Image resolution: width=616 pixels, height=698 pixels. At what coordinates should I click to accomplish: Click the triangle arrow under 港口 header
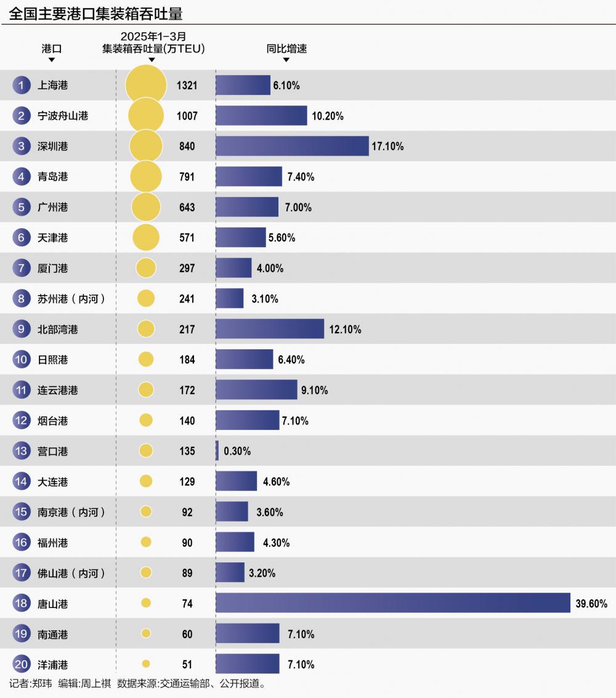coord(52,60)
